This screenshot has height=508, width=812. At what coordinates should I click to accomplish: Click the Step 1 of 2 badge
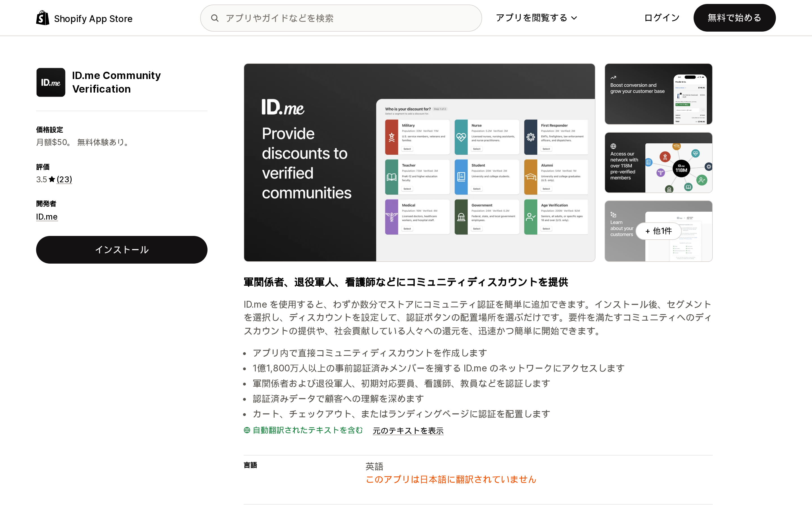(440, 109)
